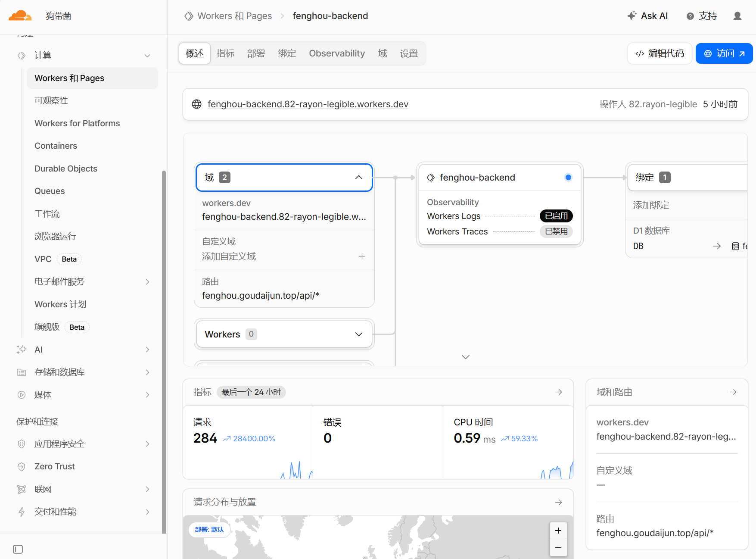This screenshot has height=559, width=756.
Task: Open request distribution details arrow
Action: click(x=558, y=502)
